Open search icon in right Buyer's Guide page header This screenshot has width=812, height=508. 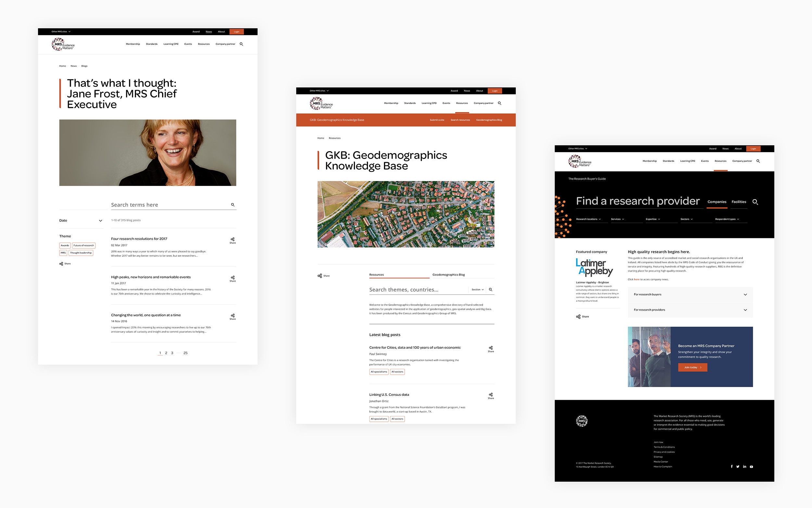tap(758, 161)
